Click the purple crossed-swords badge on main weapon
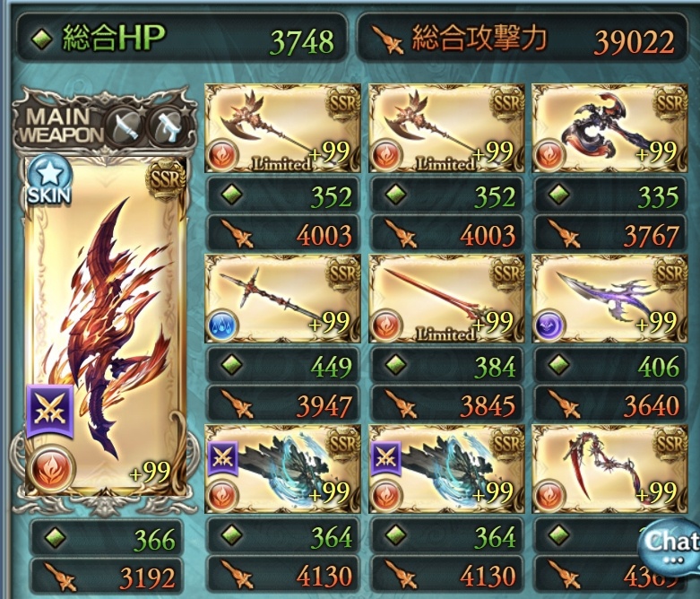Viewport: 700px width, 599px height. click(x=49, y=412)
